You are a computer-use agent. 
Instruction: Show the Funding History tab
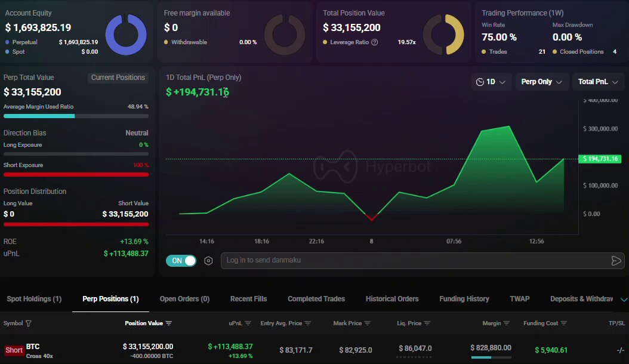click(x=464, y=299)
